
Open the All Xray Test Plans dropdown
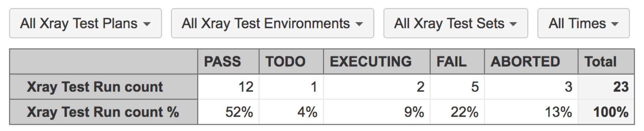[x=86, y=23]
